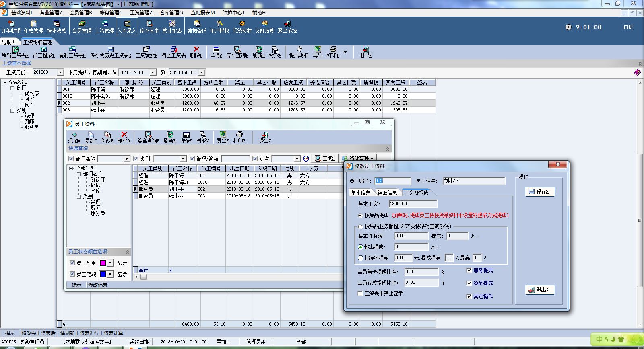Open 库存查询 inventory query icon

coord(149,27)
